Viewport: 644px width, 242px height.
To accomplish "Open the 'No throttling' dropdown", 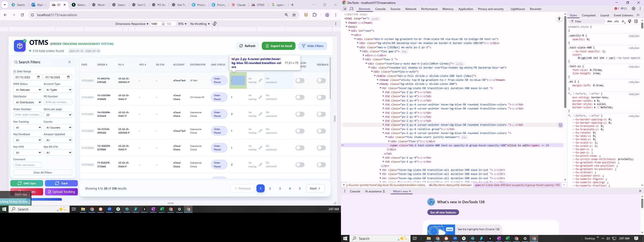I will click(200, 24).
